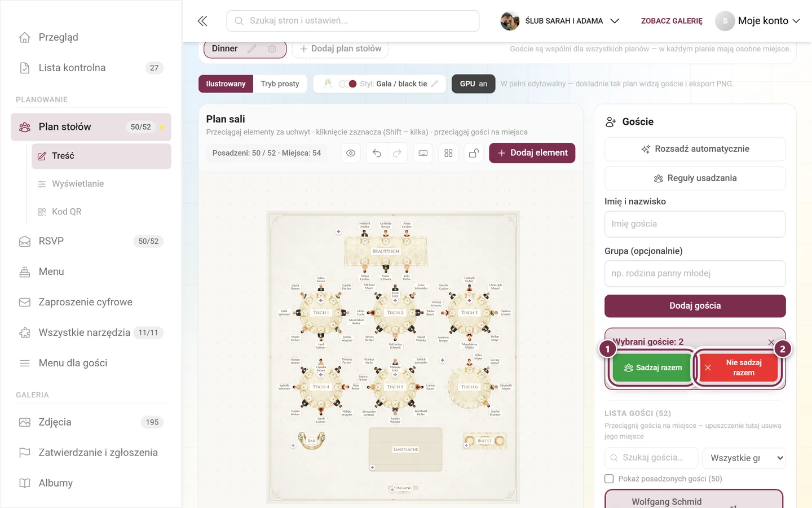Open the Wyświetlanie submenu item
This screenshot has height=508, width=812.
pos(101,183)
